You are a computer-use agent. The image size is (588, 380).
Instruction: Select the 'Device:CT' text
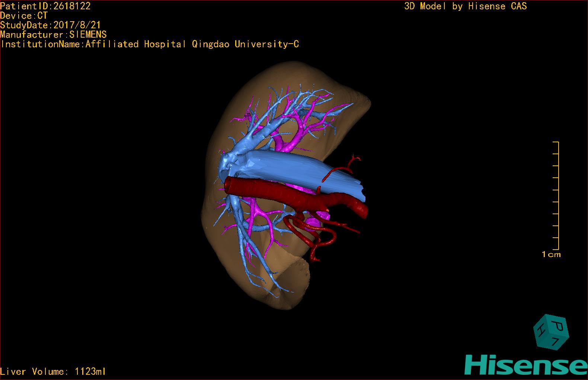[x=24, y=16]
